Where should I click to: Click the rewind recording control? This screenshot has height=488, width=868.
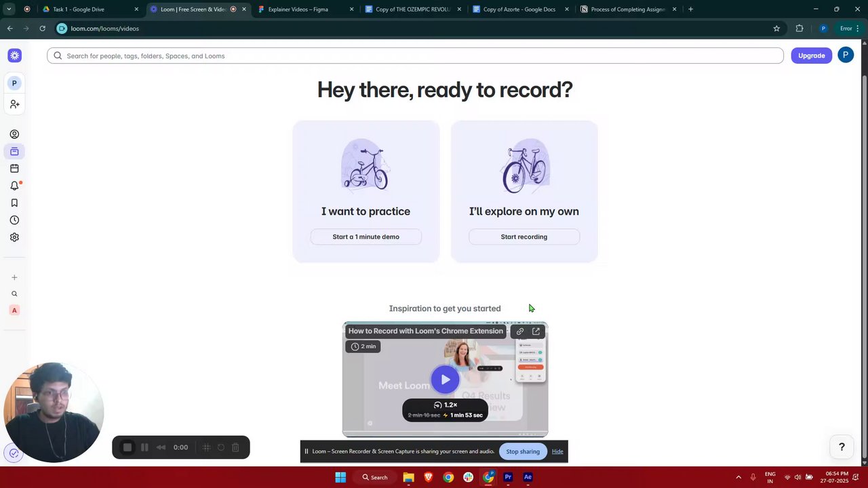pyautogui.click(x=161, y=447)
